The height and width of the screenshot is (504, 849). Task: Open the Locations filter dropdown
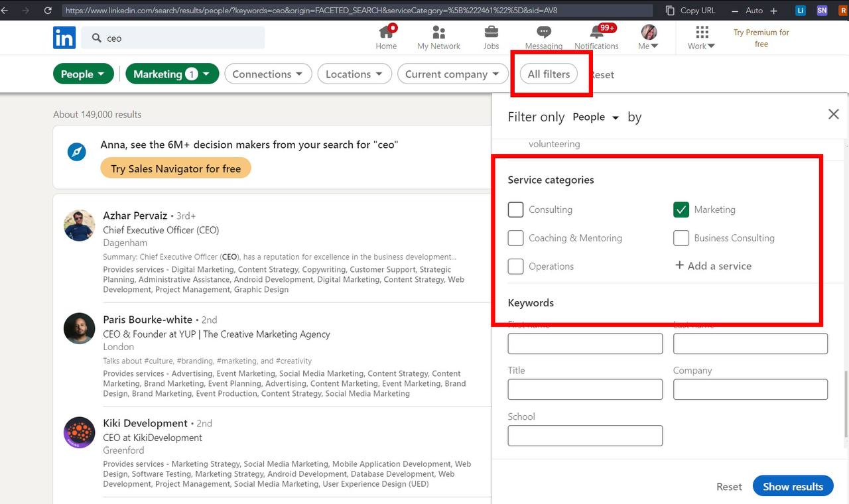tap(355, 74)
